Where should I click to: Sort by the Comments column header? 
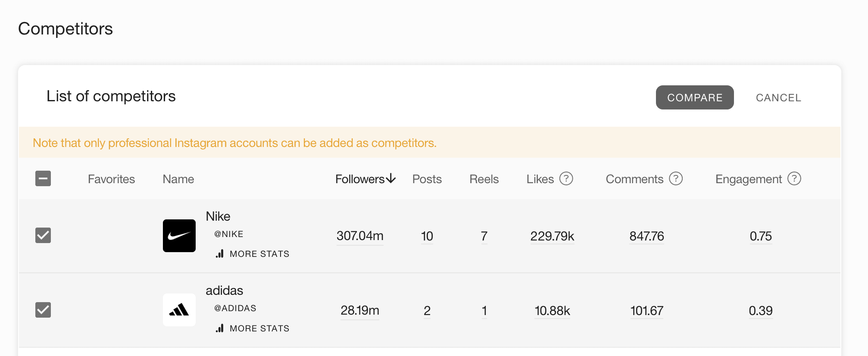(634, 179)
